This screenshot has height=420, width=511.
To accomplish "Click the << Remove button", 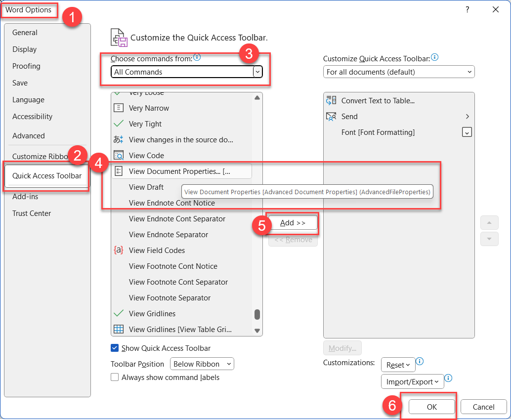I will [x=293, y=240].
